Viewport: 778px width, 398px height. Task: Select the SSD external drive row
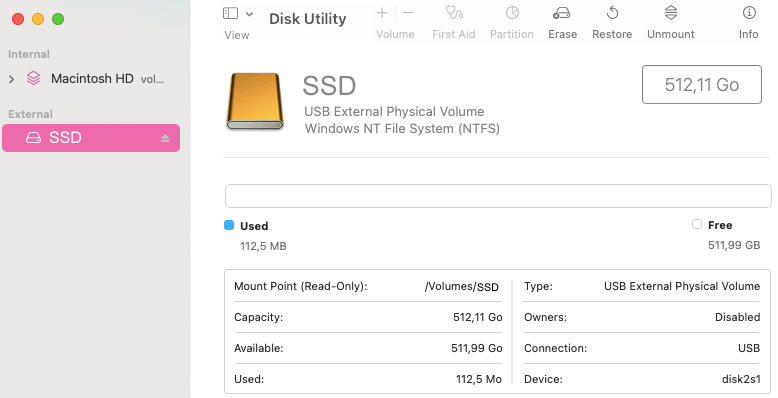[x=91, y=138]
